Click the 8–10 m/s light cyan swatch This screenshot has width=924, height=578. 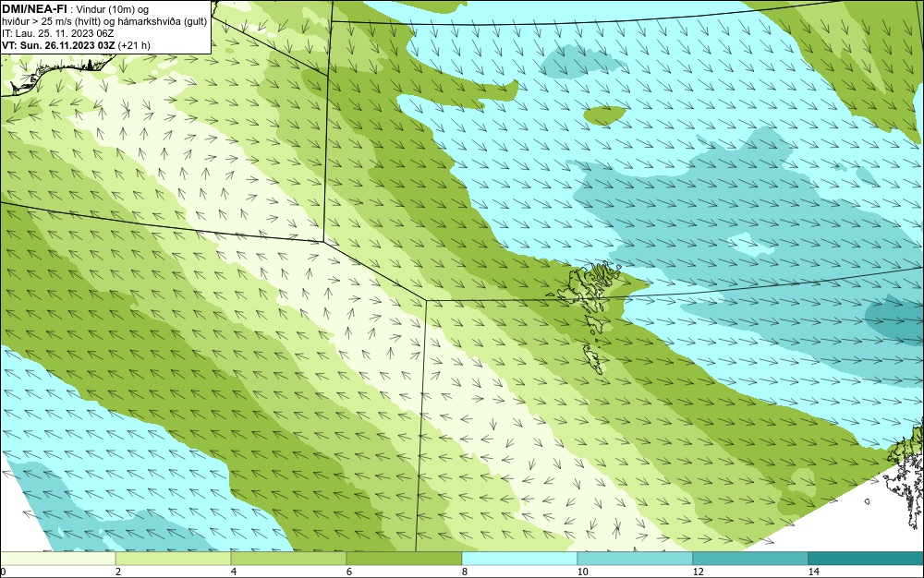[519, 559]
